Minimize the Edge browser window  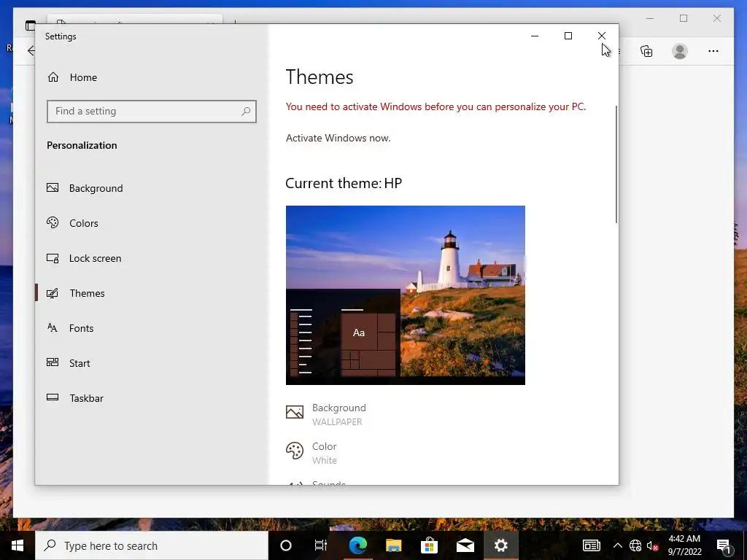[x=650, y=18]
